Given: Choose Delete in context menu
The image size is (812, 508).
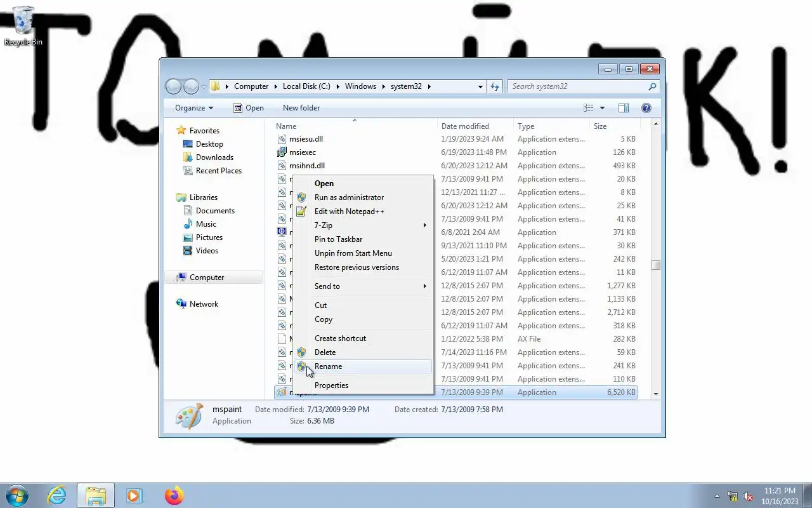Looking at the screenshot, I should (x=363, y=352).
